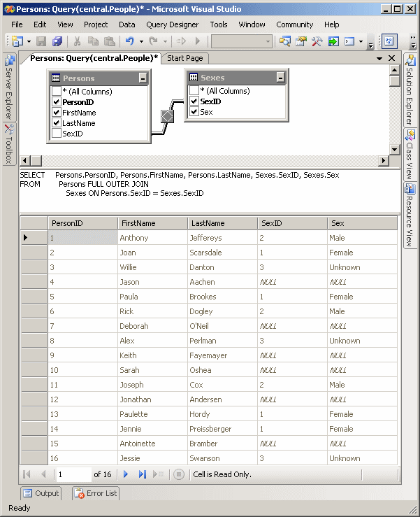The height and width of the screenshot is (517, 420).
Task: Open the Properties Window toolbar icon
Action: tap(301, 41)
